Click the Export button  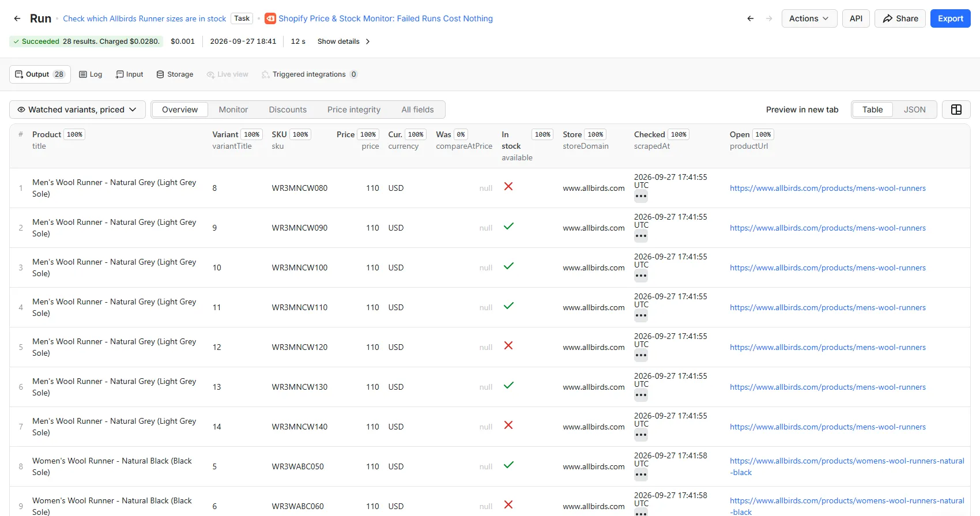pos(951,18)
